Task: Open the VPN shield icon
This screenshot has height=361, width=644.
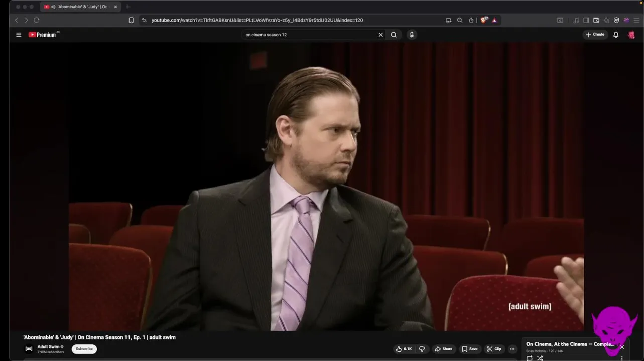Action: 616,20
